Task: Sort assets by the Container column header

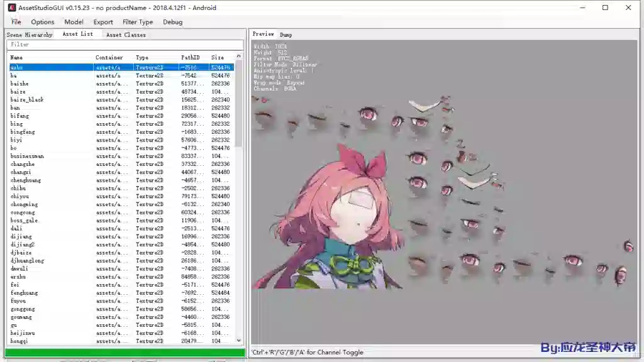Action: click(114, 57)
